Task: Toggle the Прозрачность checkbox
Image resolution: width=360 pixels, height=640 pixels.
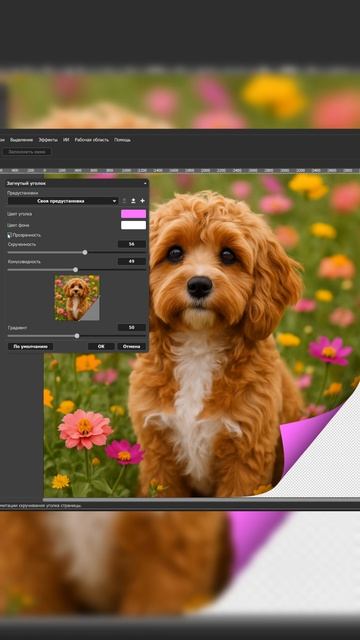Action: click(x=10, y=235)
